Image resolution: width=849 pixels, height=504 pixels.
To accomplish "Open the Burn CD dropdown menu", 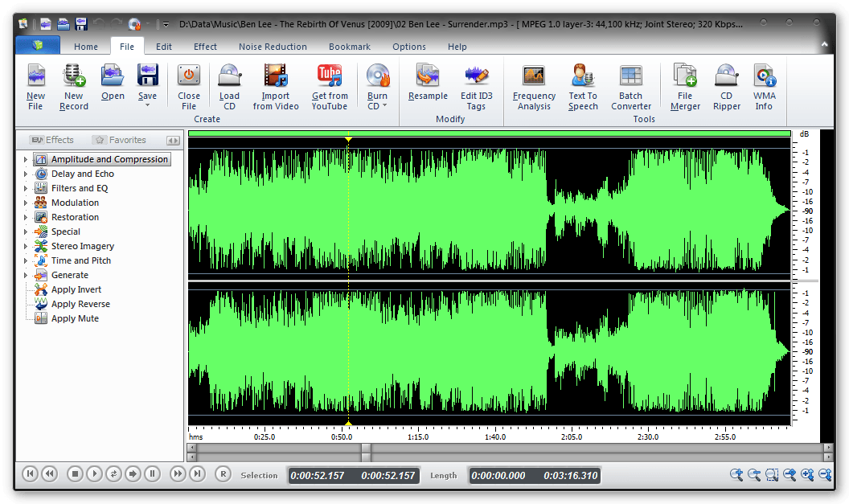I will coord(383,106).
